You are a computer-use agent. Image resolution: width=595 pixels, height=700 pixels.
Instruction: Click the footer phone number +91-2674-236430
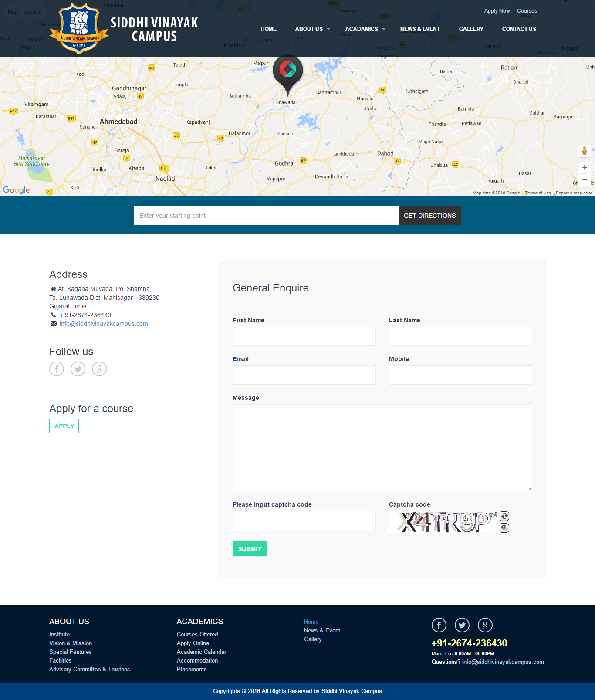(x=469, y=643)
